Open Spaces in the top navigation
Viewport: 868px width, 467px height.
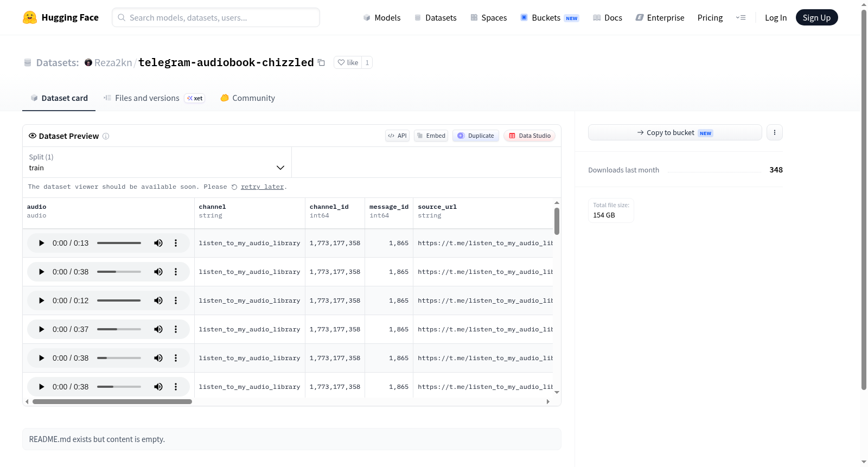coord(488,17)
